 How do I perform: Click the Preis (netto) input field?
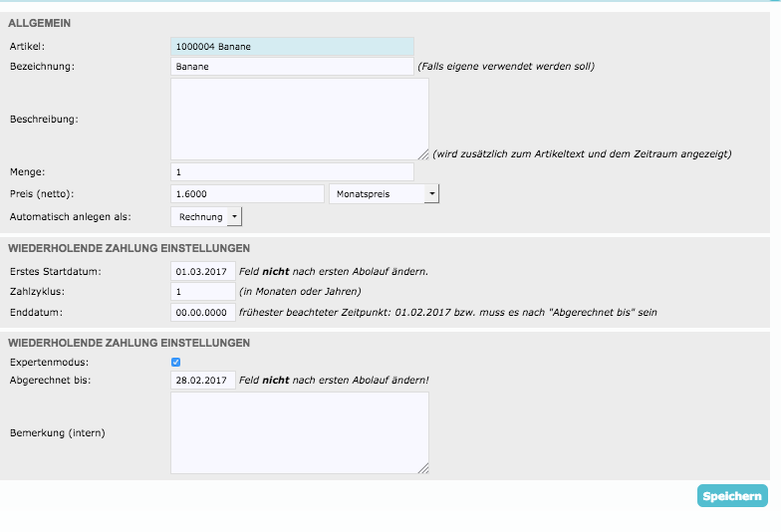coord(247,193)
